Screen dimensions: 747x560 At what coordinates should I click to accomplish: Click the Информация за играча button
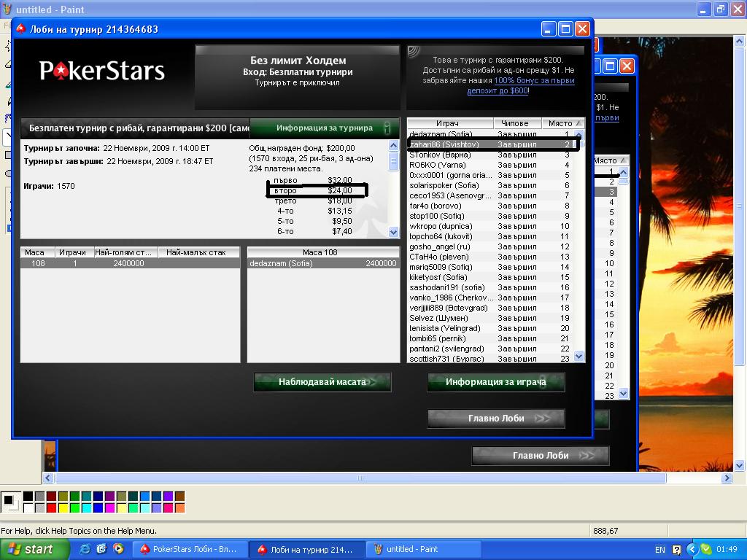496,382
